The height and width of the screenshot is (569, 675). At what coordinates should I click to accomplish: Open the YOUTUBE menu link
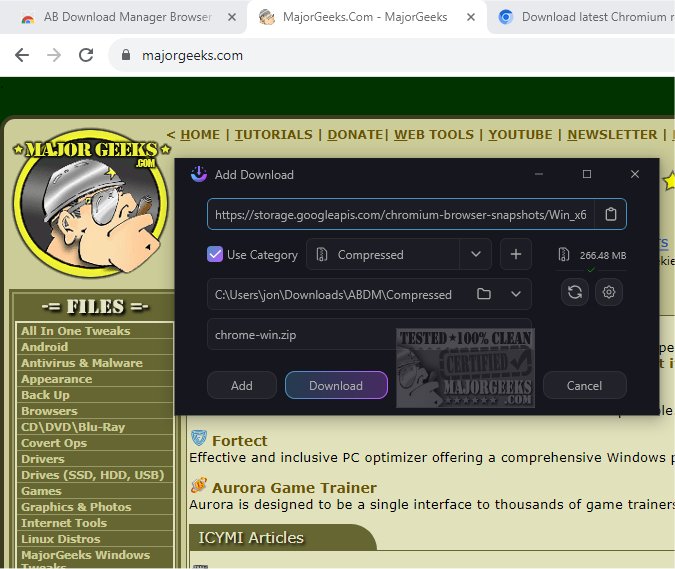520,135
